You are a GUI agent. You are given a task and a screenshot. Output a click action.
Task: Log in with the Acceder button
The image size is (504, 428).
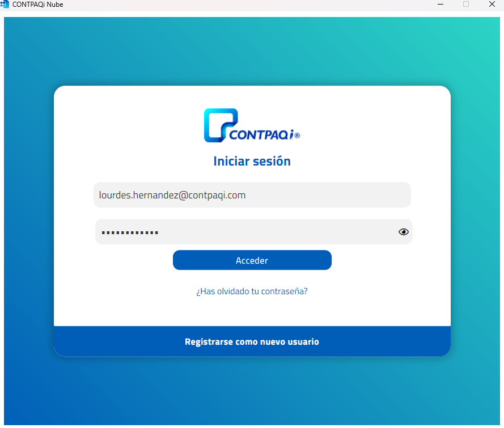coord(252,260)
